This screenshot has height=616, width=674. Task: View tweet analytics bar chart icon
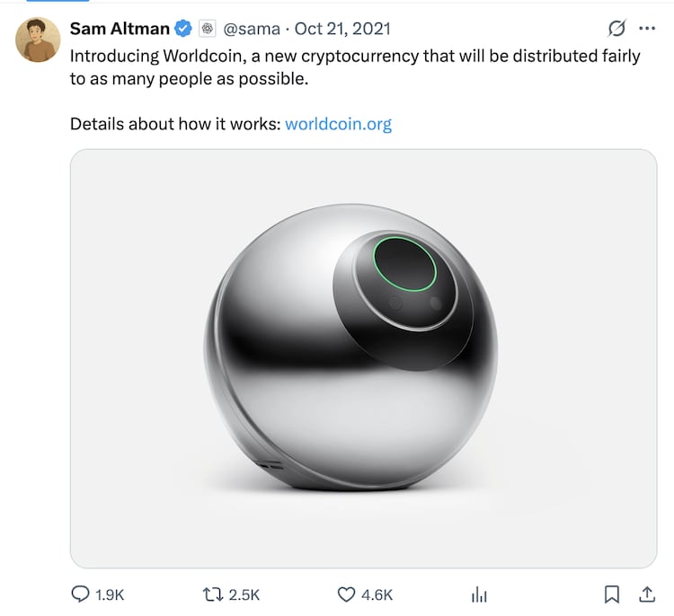479,594
